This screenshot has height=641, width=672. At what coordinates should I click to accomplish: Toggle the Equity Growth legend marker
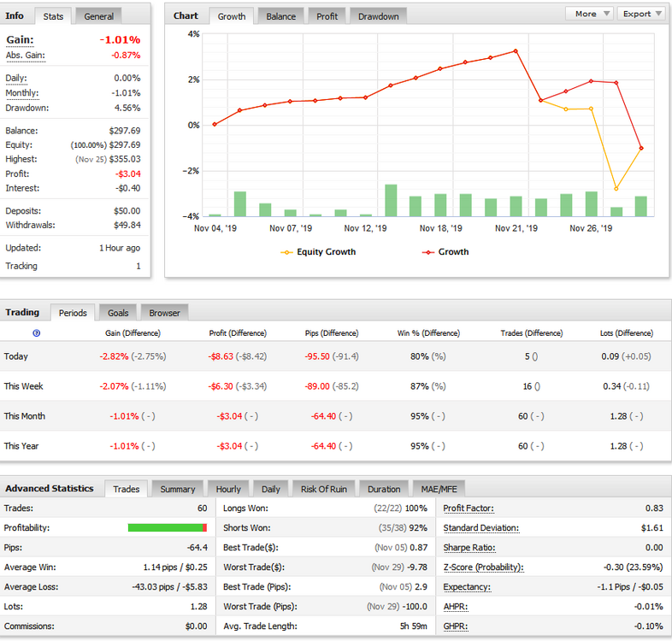(x=286, y=252)
